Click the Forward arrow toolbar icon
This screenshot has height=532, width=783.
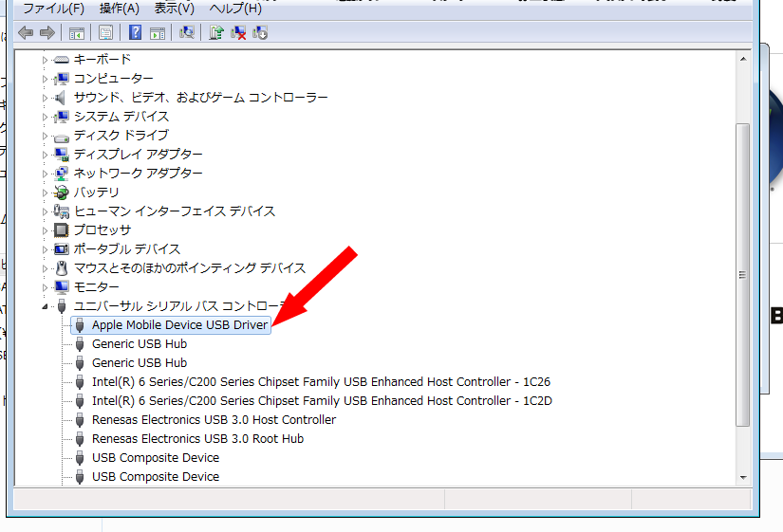pyautogui.click(x=47, y=33)
